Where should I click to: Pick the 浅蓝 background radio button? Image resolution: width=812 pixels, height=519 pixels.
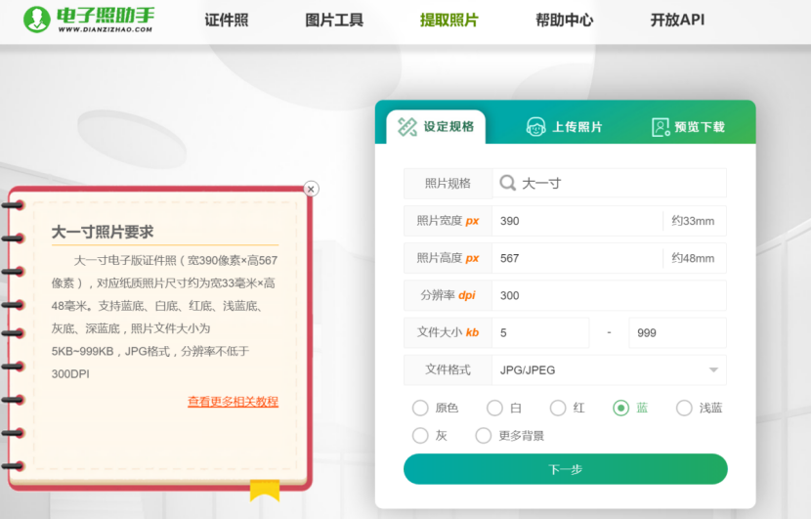point(684,408)
